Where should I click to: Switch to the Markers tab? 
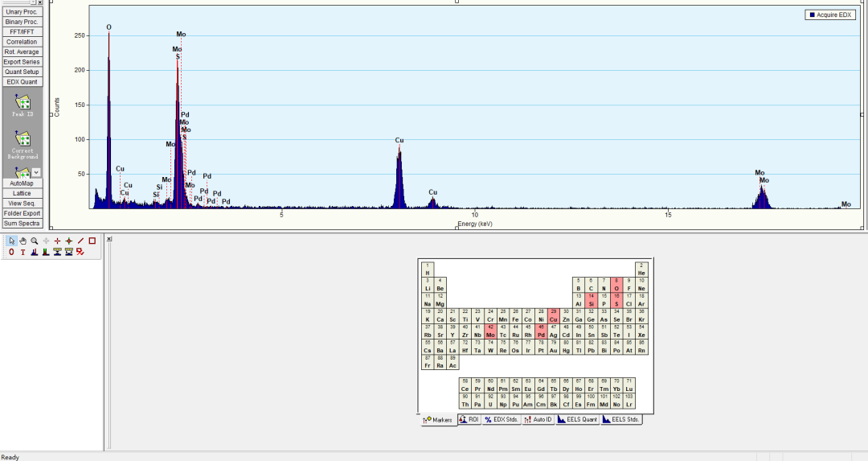[438, 420]
